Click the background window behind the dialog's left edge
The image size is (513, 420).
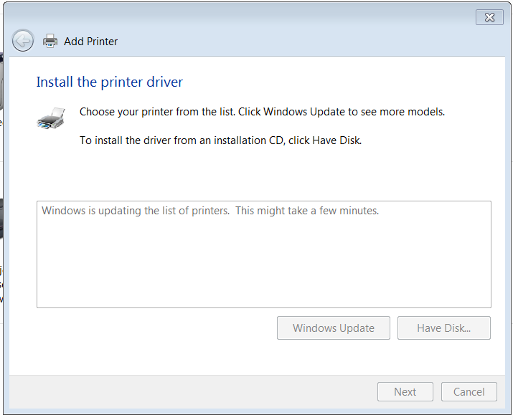tap(2, 215)
